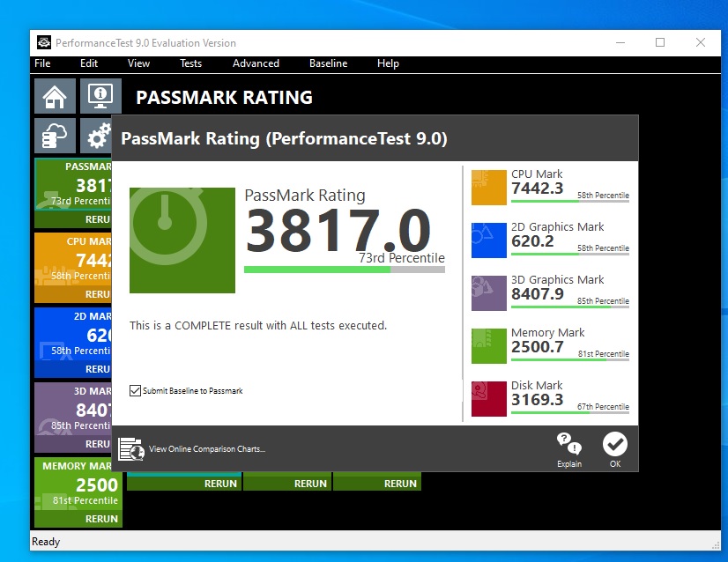Screen dimensions: 728x562
Task: Click the PerformanceTest app icon in title bar
Action: (44, 42)
